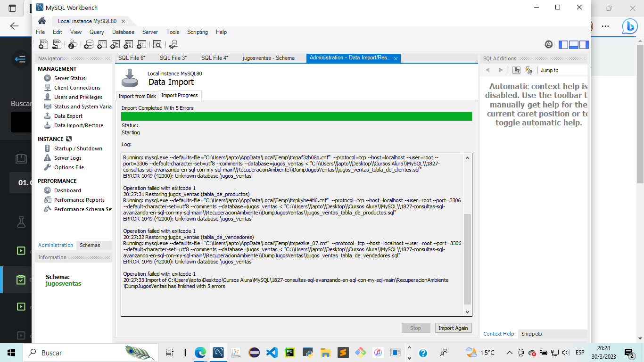This screenshot has height=362, width=644.
Task: Open Performance Reports
Action: click(x=79, y=200)
